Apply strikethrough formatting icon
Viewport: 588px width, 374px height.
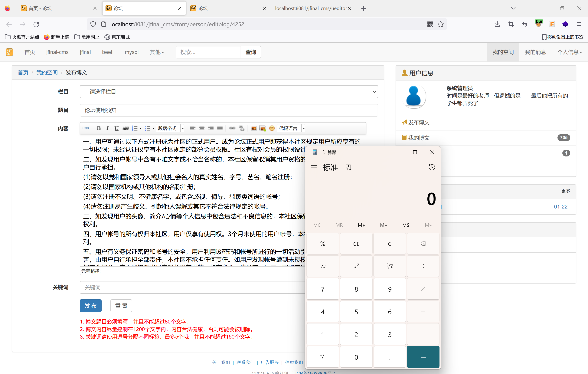(126, 128)
